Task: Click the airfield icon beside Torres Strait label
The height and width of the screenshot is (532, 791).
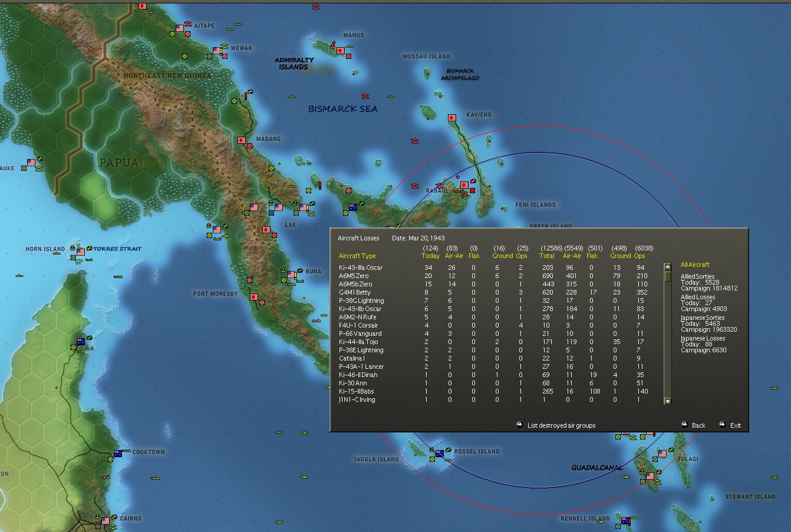Action: (x=90, y=248)
